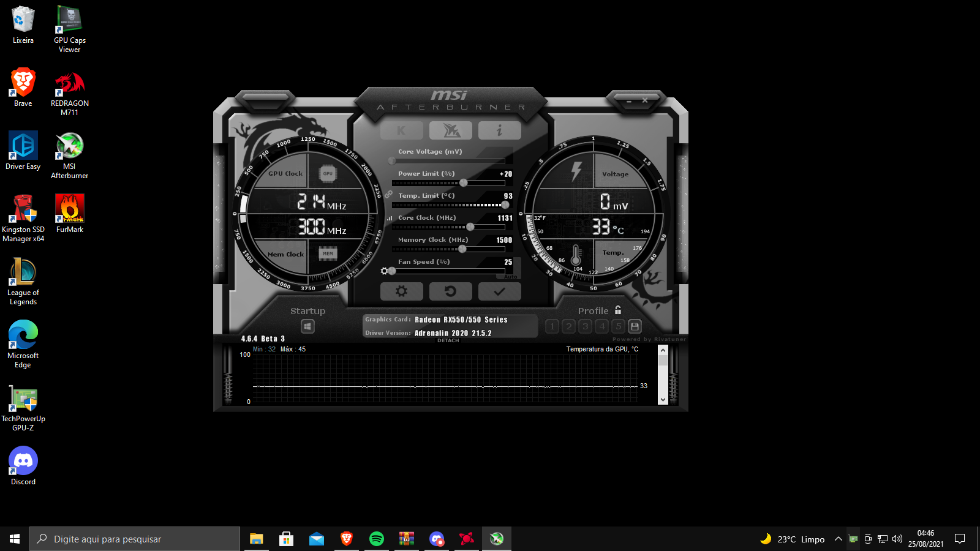
Task: Select profile slot 2
Action: point(568,326)
